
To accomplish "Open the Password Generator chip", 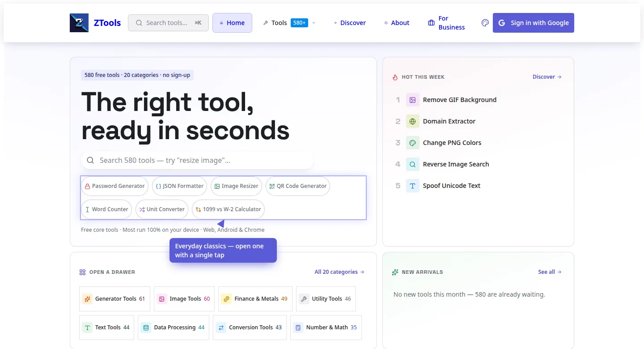I will tap(114, 186).
